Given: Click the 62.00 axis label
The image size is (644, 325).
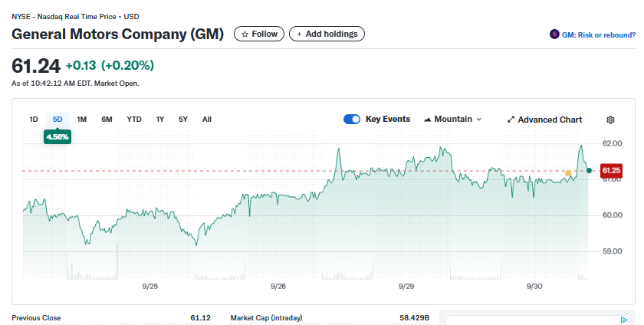Looking at the screenshot, I should 613,143.
